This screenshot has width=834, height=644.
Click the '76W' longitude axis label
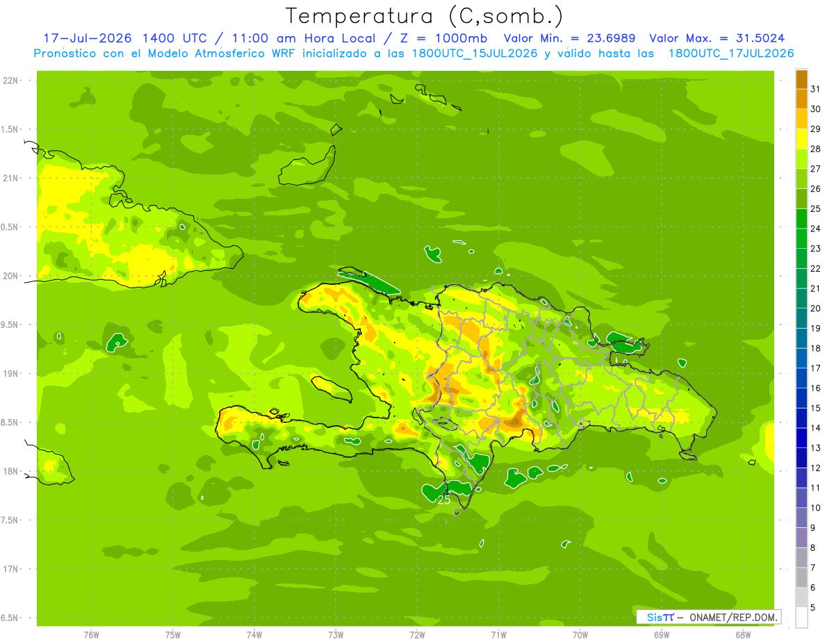(91, 635)
